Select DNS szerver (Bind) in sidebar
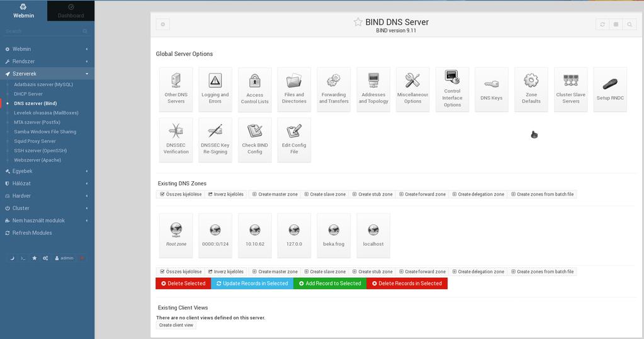The width and height of the screenshot is (644, 339). (x=35, y=103)
